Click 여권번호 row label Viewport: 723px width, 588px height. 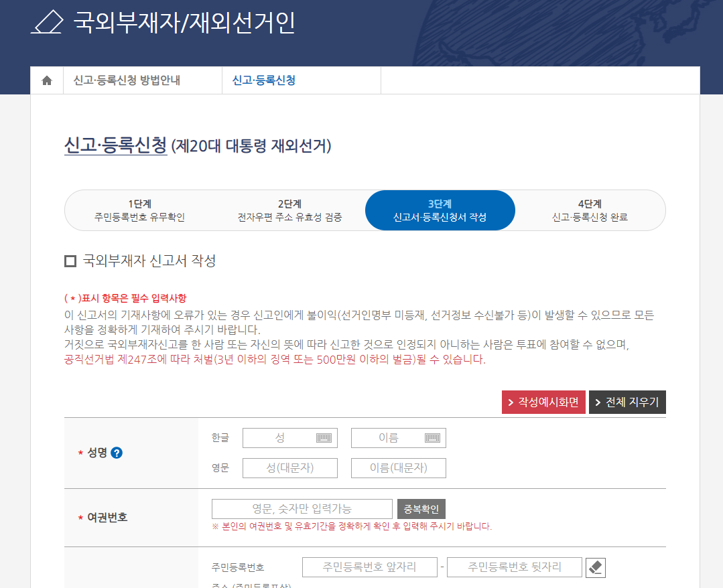click(x=107, y=518)
